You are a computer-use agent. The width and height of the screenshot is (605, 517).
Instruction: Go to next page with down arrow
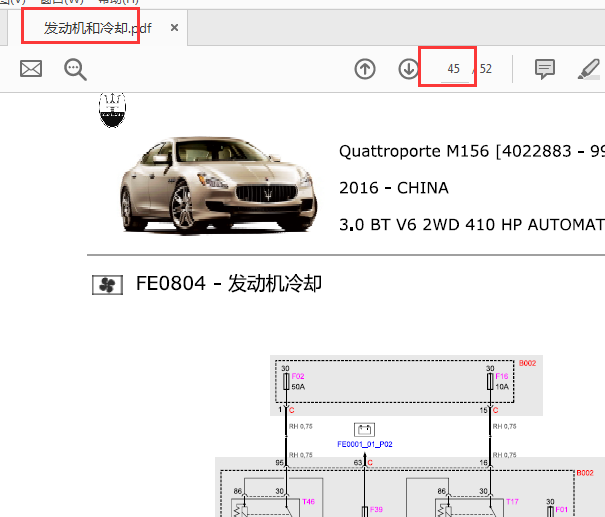[x=409, y=69]
